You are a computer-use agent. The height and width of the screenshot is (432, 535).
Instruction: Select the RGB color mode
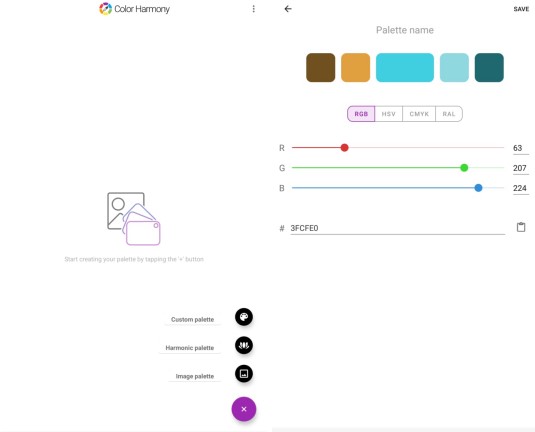click(x=361, y=114)
